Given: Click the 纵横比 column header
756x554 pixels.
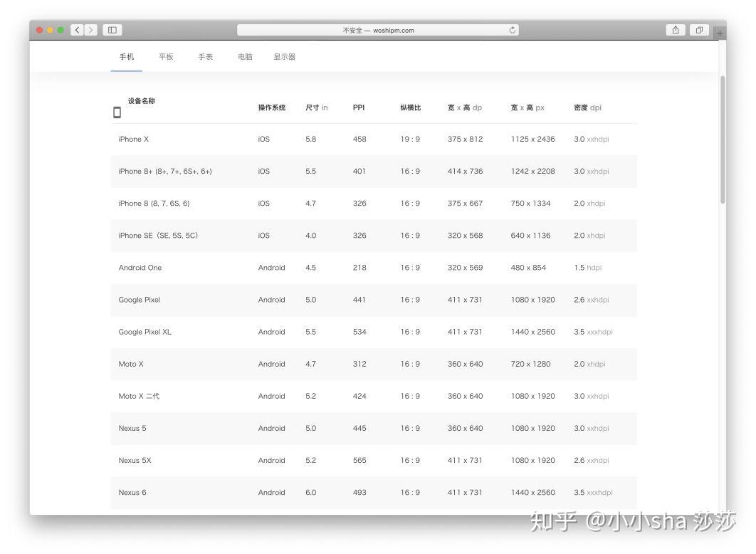Looking at the screenshot, I should click(410, 108).
